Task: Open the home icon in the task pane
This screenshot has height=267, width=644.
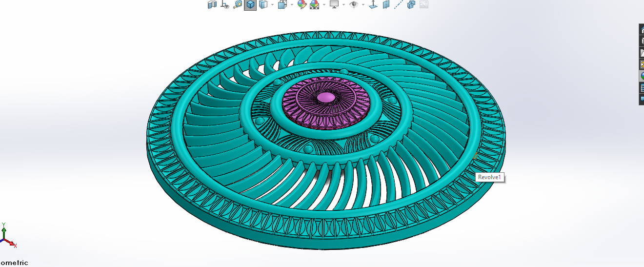Action: [642, 29]
